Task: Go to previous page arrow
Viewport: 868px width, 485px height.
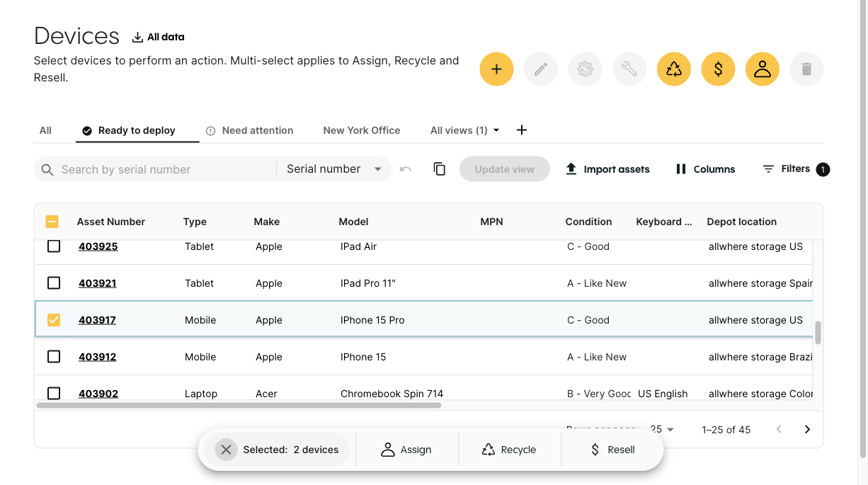Action: pos(779,429)
